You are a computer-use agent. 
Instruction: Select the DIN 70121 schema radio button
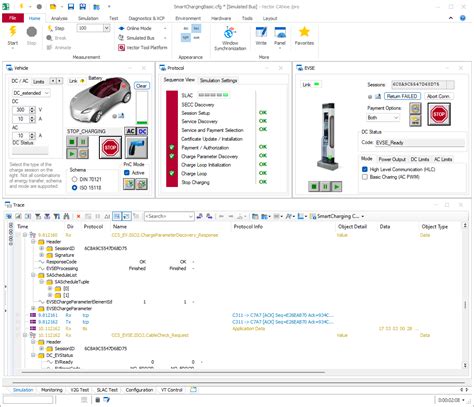click(74, 179)
